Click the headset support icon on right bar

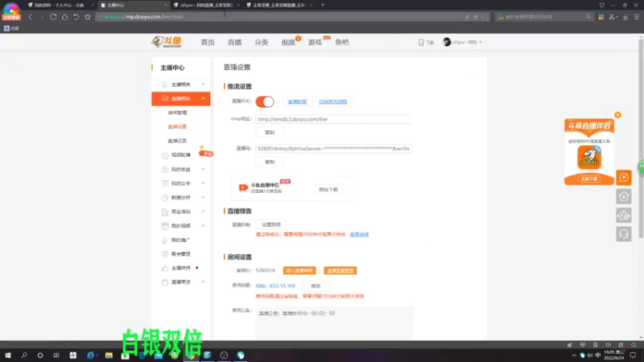pos(623,234)
